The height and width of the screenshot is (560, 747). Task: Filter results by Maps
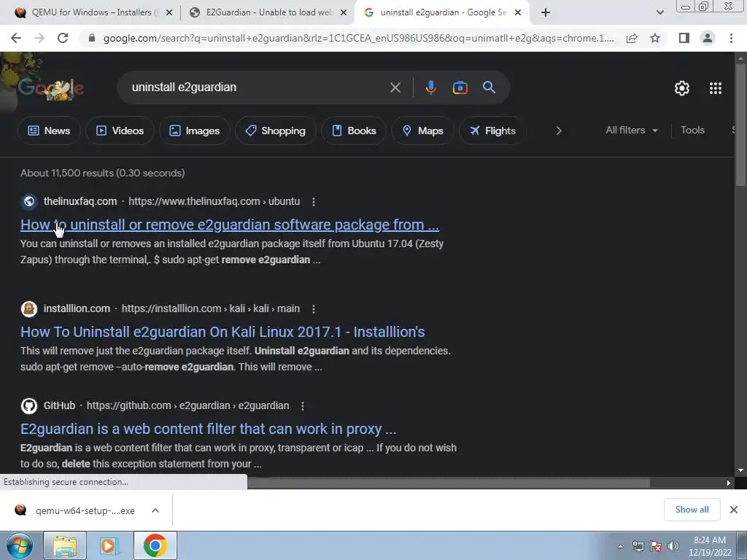click(x=422, y=131)
